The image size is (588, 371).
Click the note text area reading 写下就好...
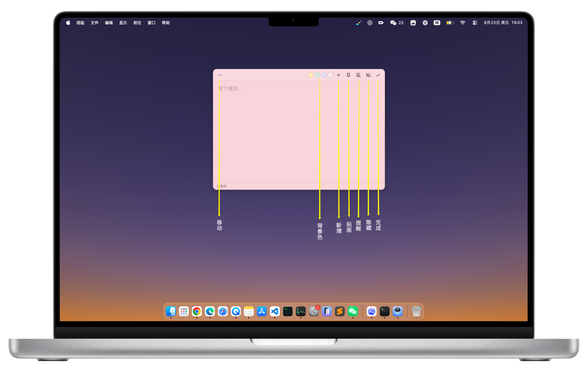pyautogui.click(x=299, y=132)
